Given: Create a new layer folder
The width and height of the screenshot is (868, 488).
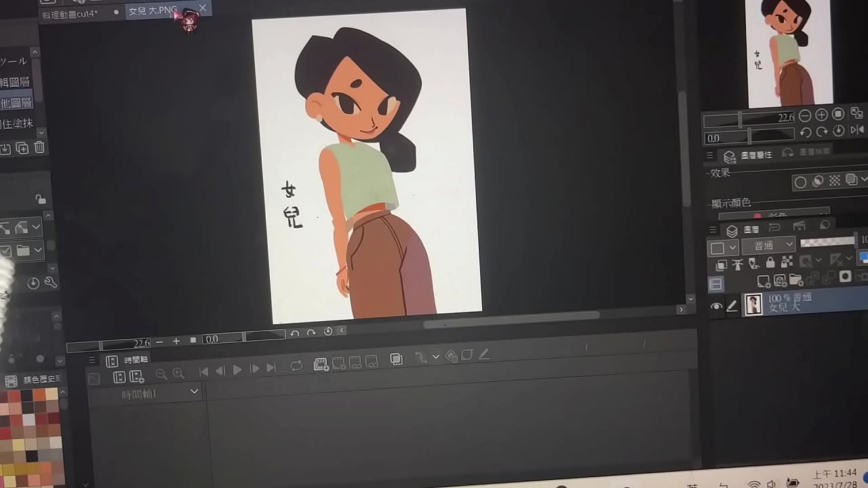Looking at the screenshot, I should [795, 280].
